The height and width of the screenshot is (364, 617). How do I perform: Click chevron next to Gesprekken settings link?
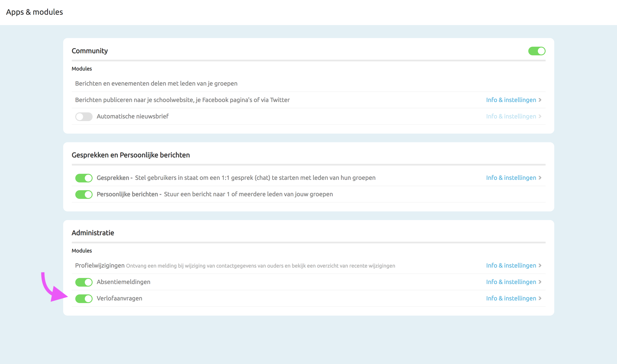pyautogui.click(x=540, y=178)
